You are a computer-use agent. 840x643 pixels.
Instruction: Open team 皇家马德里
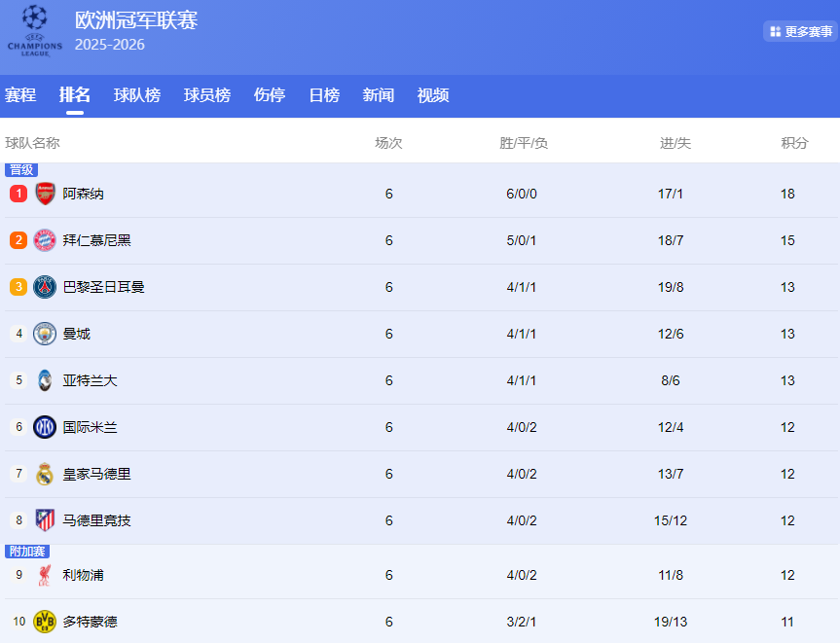(97, 474)
